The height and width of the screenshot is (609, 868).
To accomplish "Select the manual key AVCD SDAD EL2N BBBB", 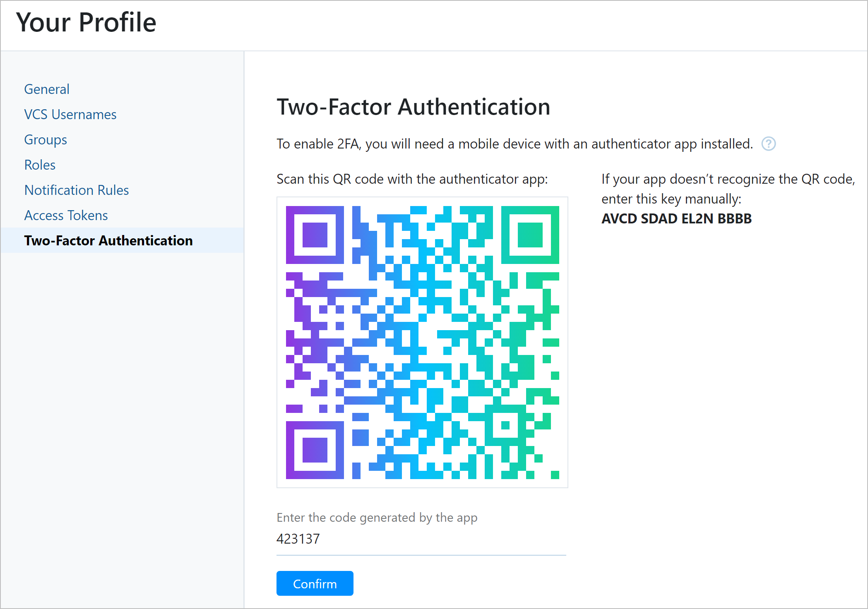I will [676, 218].
